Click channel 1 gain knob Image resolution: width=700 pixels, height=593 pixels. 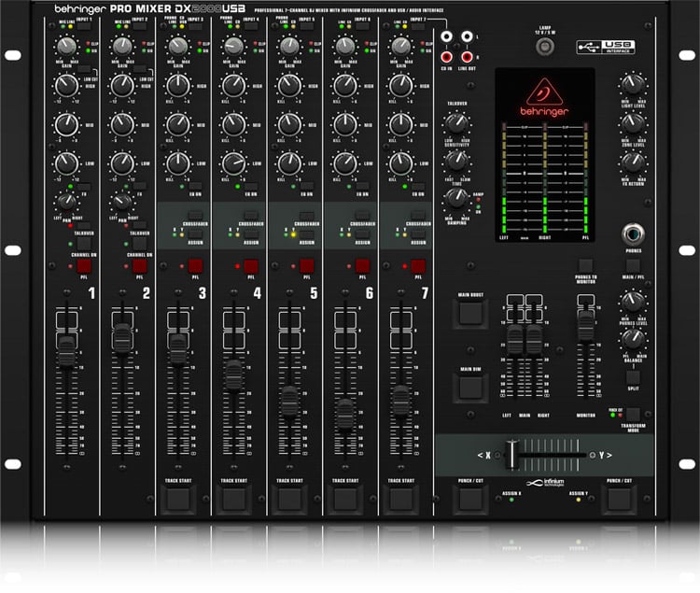(66, 46)
